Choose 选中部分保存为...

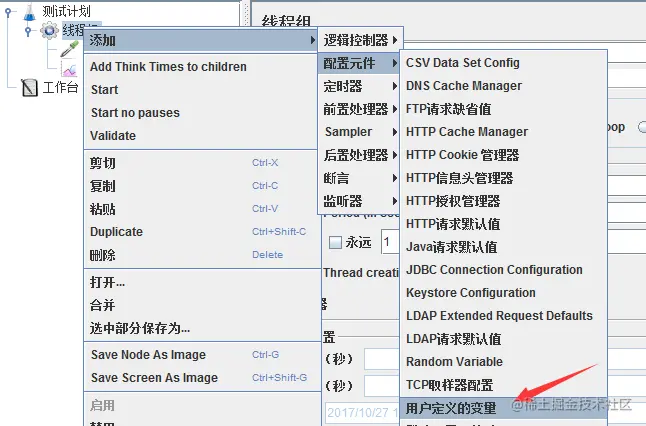pyautogui.click(x=200, y=328)
